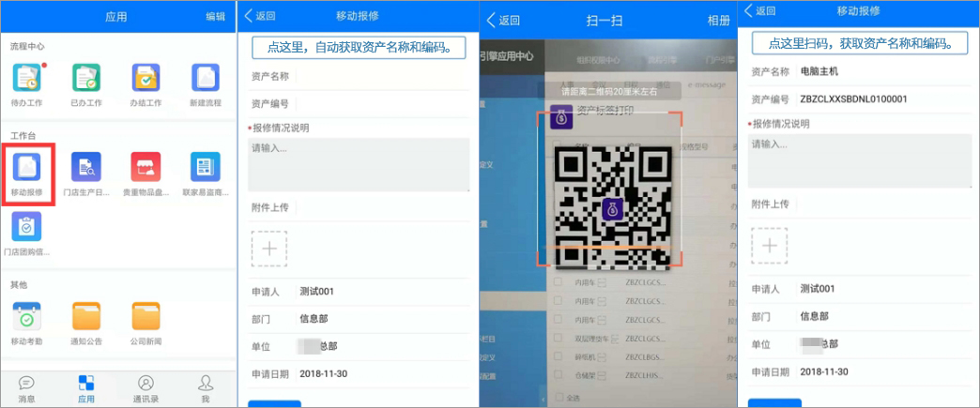Open the 通知公告 folder icon
Image resolution: width=980 pixels, height=408 pixels.
coord(86,316)
